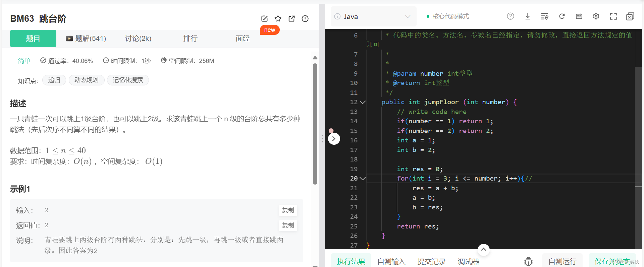Click the 空间限制: 256M text

tap(187, 61)
